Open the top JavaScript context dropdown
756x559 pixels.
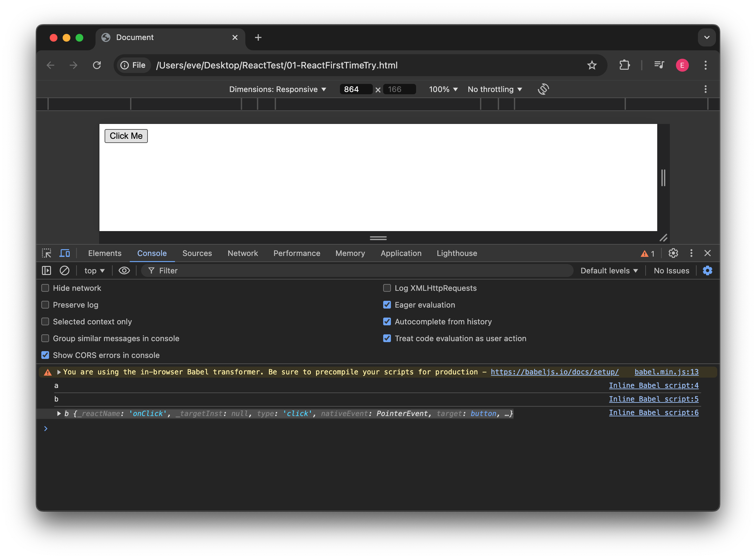tap(94, 270)
